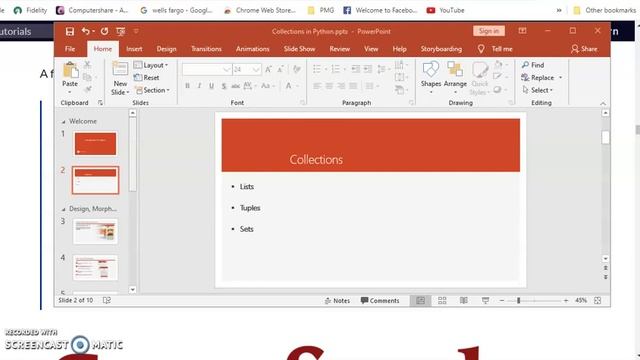
Task: Collapse the ribbon with the chevron
Action: point(603,104)
